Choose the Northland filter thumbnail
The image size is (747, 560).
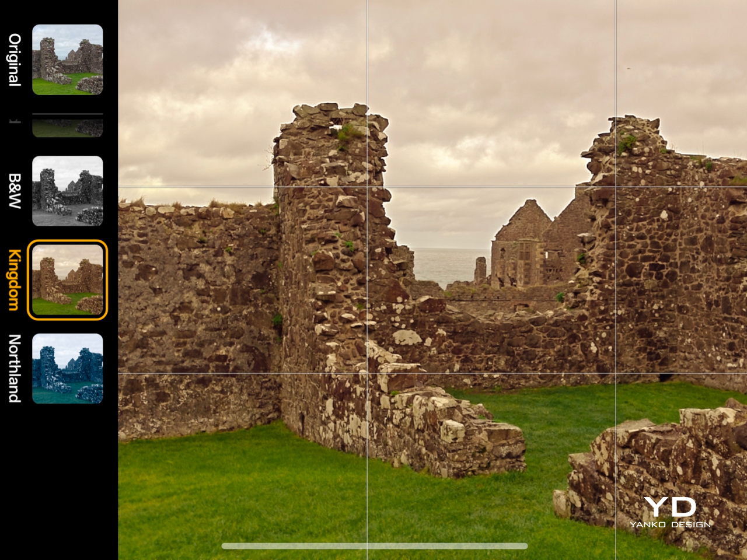[x=67, y=369]
